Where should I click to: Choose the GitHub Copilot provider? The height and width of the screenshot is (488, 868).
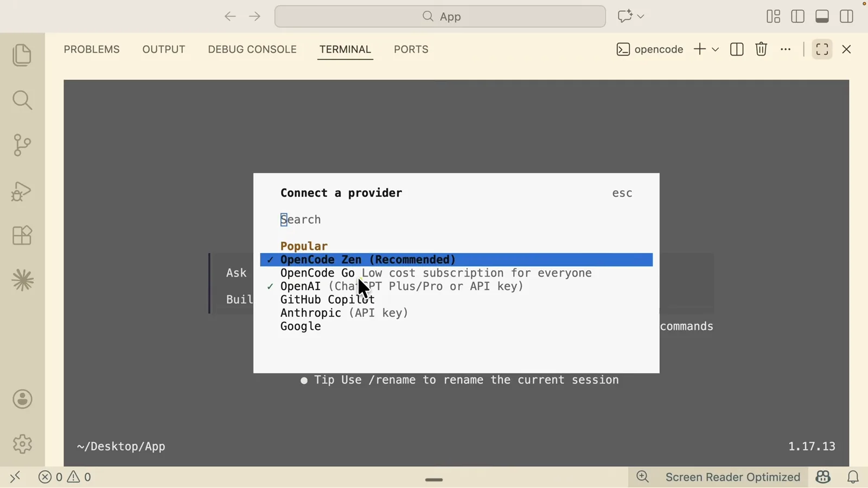coord(456,300)
